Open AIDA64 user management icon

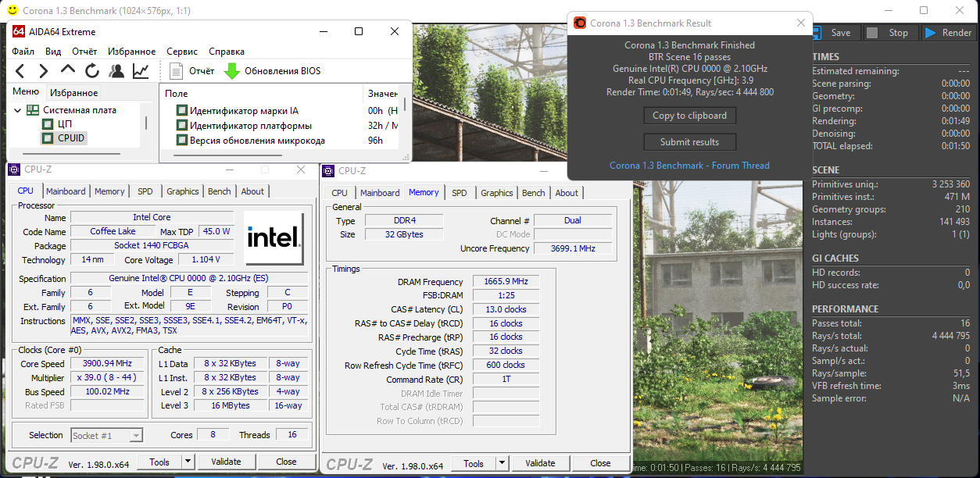(x=116, y=71)
